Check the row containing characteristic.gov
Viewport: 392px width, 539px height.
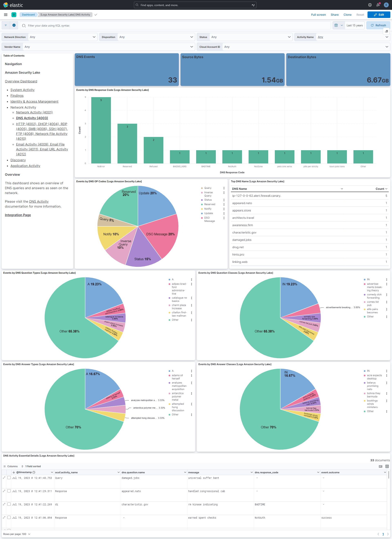(8, 504)
